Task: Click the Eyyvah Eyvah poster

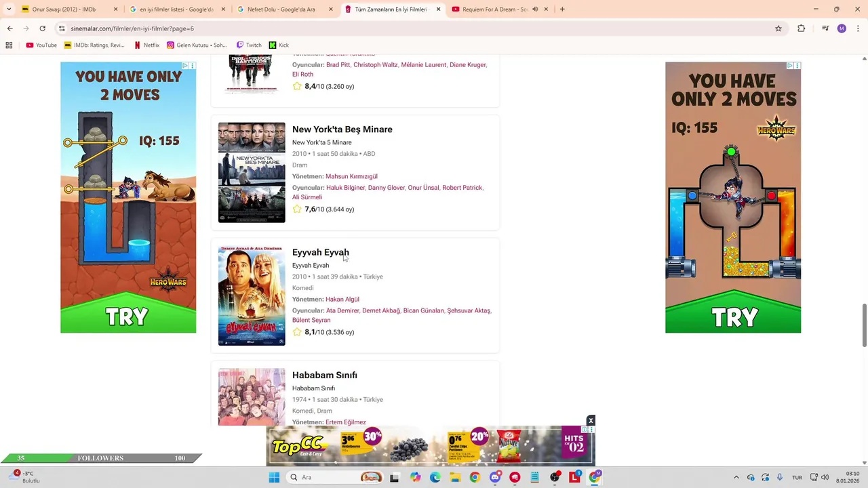Action: coord(252,296)
